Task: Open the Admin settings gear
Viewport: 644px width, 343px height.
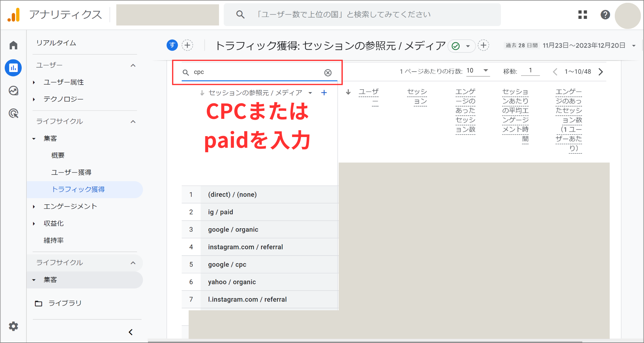Action: [13, 326]
